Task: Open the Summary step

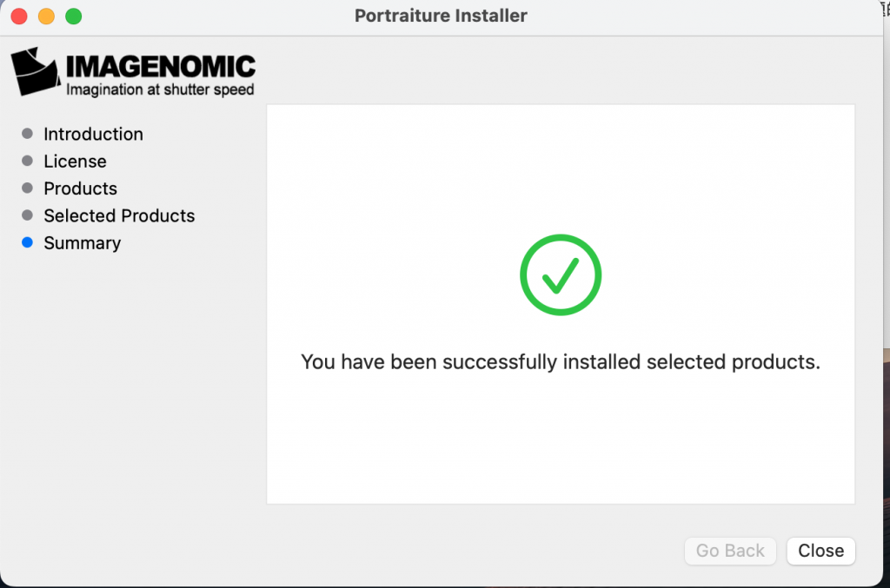Action: 82,243
